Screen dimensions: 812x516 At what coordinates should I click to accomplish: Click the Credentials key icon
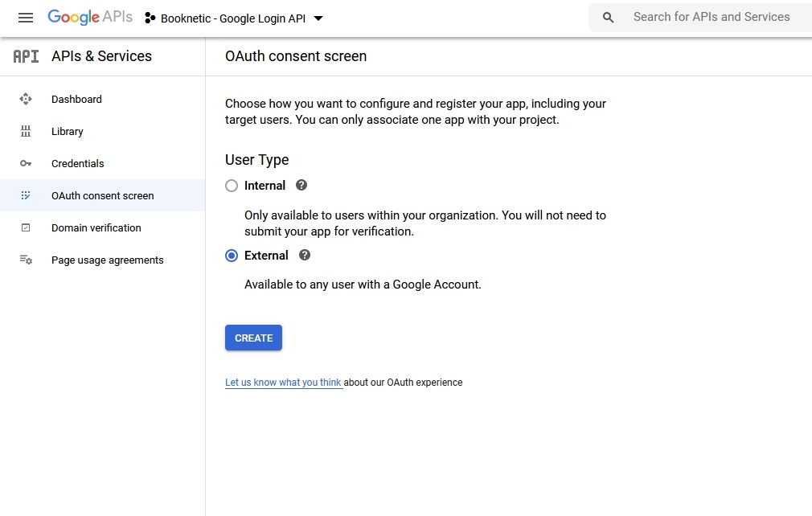pyautogui.click(x=26, y=163)
